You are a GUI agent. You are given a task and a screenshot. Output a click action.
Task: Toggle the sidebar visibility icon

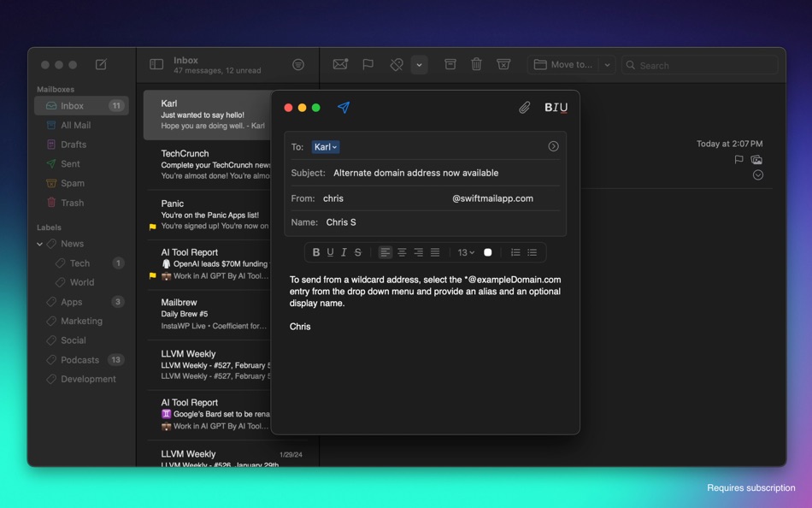point(156,65)
